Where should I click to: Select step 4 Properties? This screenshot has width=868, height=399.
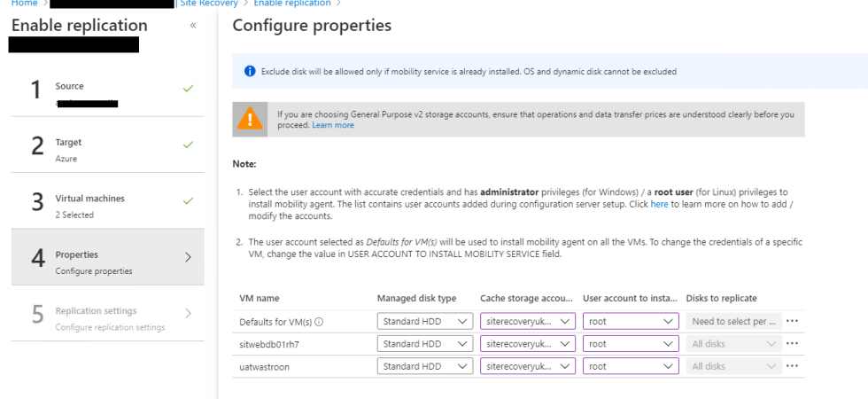pyautogui.click(x=107, y=257)
